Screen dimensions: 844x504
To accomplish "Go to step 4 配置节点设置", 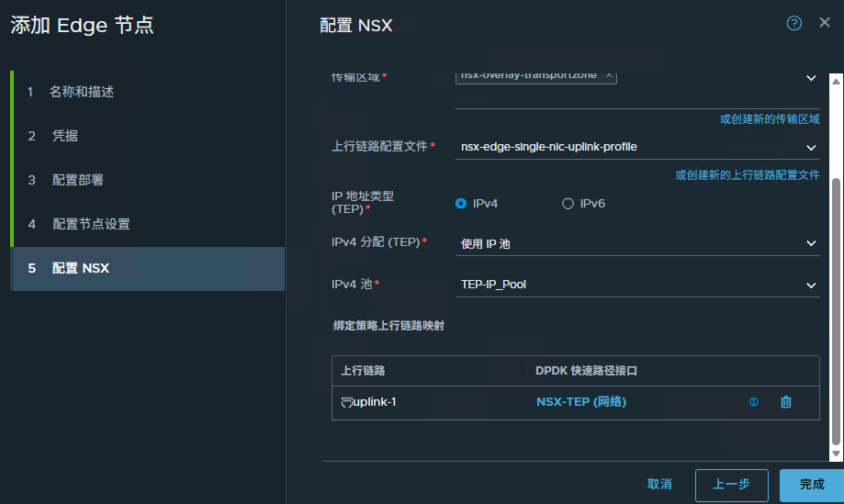I will (x=91, y=224).
